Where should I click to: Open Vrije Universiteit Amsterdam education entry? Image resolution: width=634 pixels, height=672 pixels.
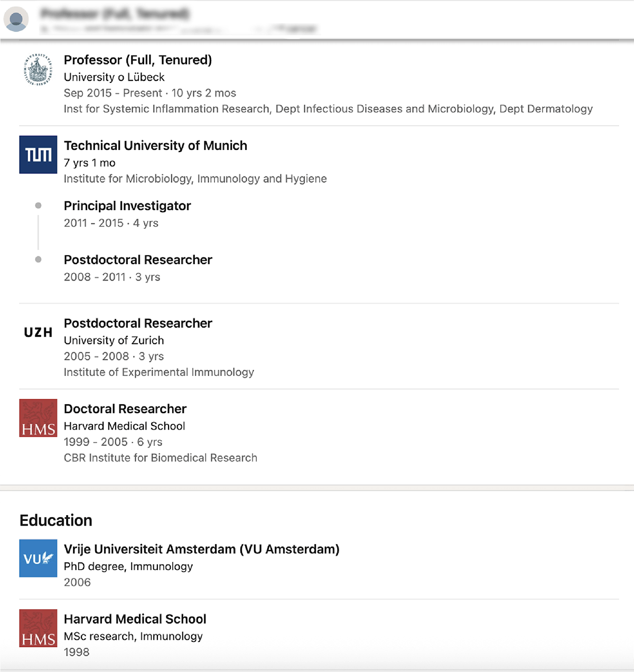coord(201,549)
